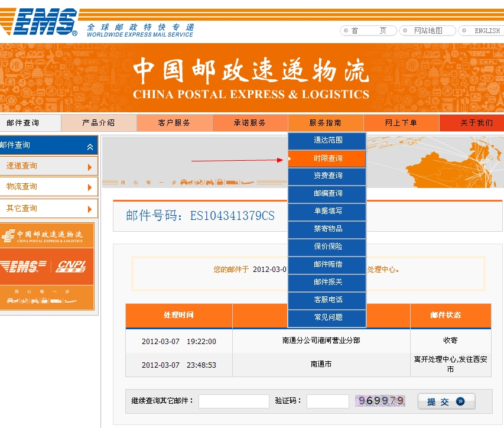Click the 继续查询其它邮件 input field

[234, 401]
